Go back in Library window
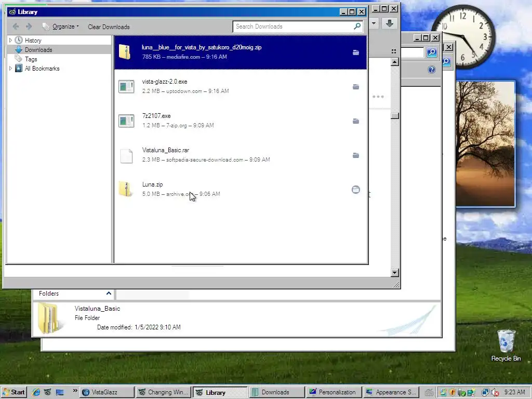532x399 pixels. [16, 26]
